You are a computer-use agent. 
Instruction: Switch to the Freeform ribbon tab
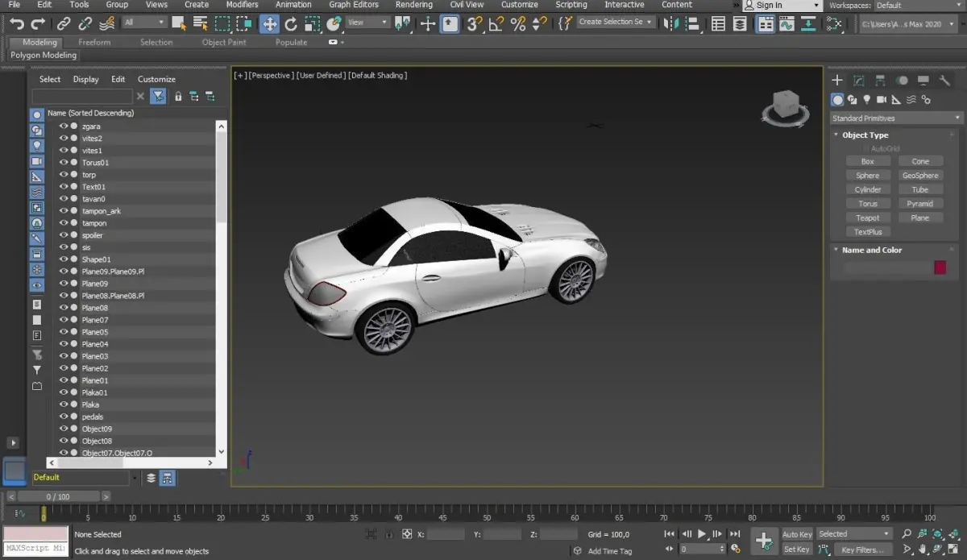94,42
